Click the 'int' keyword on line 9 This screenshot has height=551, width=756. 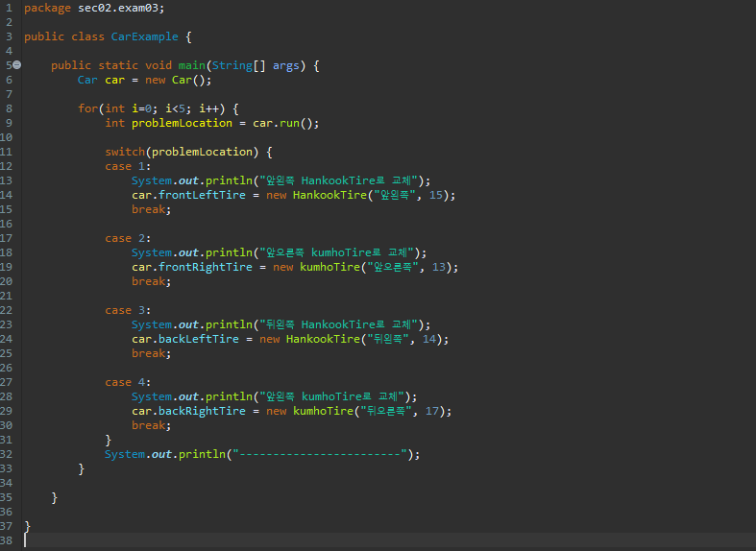click(x=114, y=123)
